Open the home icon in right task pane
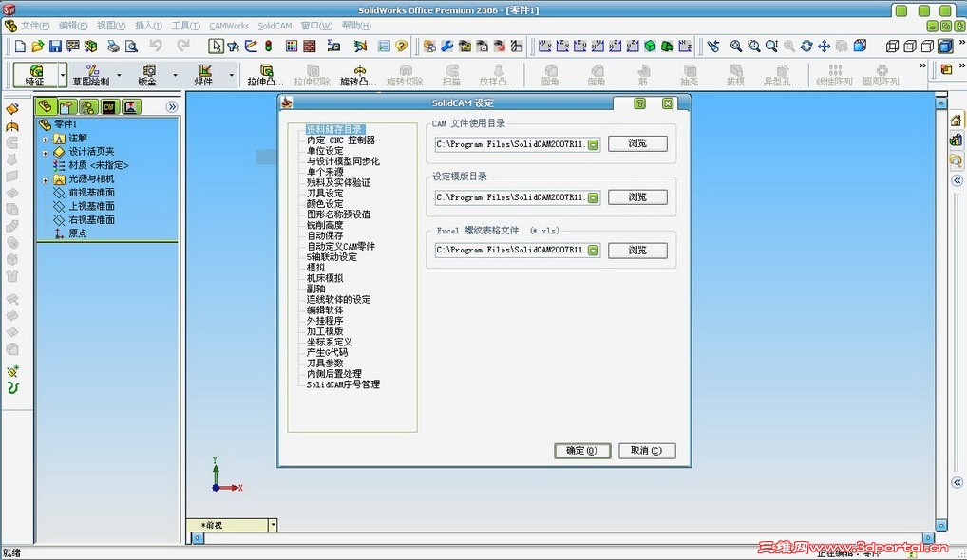Image resolution: width=967 pixels, height=560 pixels. (x=956, y=121)
